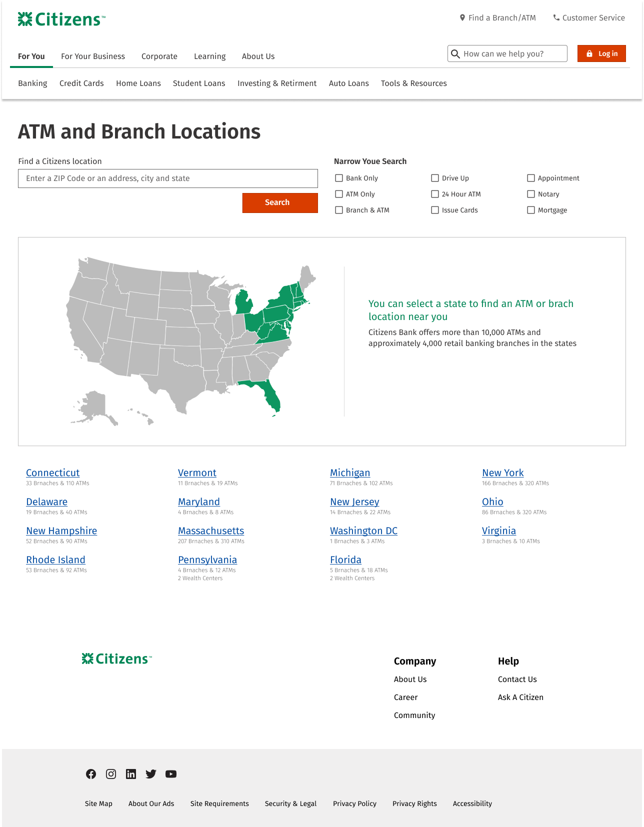Click the ZIP code or address field
This screenshot has height=827, width=644.
coord(168,178)
